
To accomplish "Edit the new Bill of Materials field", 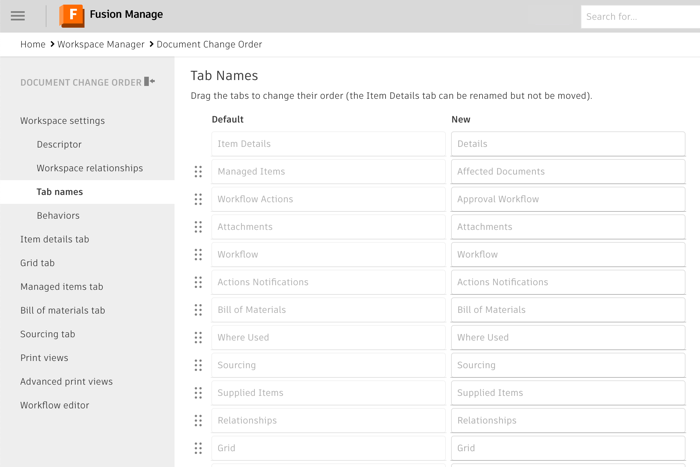I will (568, 310).
